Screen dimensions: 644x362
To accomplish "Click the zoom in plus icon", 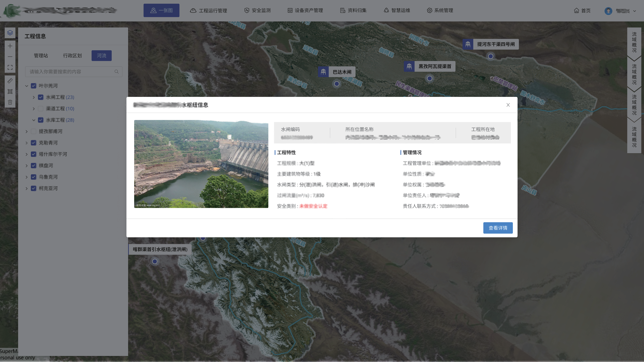I will click(10, 46).
